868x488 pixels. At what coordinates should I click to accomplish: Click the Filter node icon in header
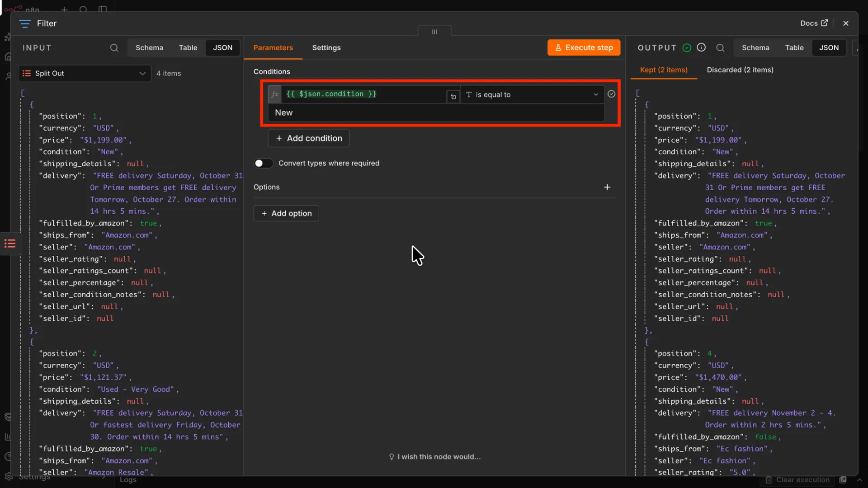click(x=25, y=23)
